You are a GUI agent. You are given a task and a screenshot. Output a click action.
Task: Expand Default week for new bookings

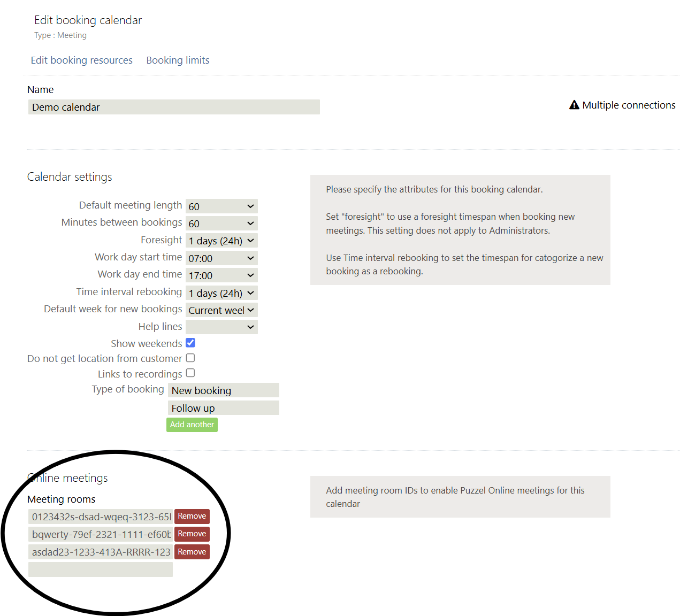pyautogui.click(x=221, y=310)
